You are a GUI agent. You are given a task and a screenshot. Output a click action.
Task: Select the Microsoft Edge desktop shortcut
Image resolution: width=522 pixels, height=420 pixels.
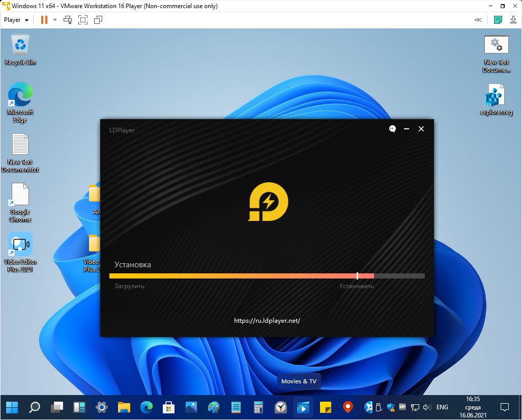[x=20, y=102]
